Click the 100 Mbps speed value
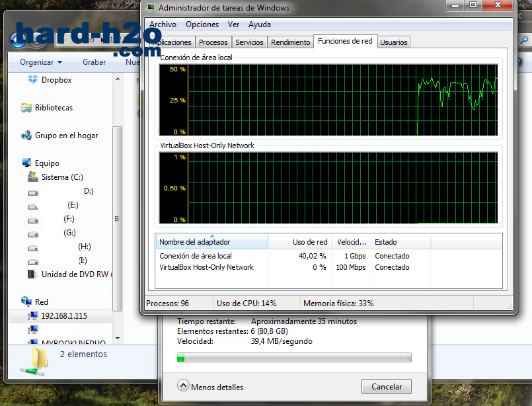 (351, 267)
